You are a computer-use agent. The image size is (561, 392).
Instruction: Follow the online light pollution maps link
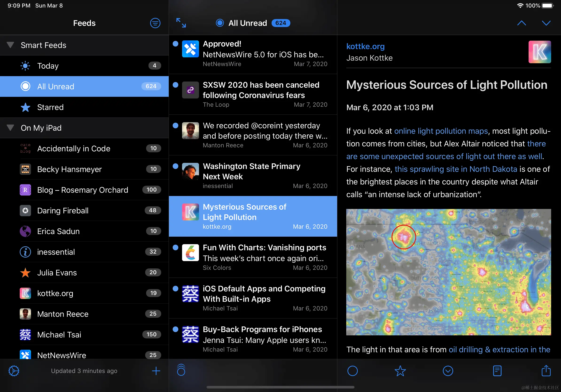441,131
